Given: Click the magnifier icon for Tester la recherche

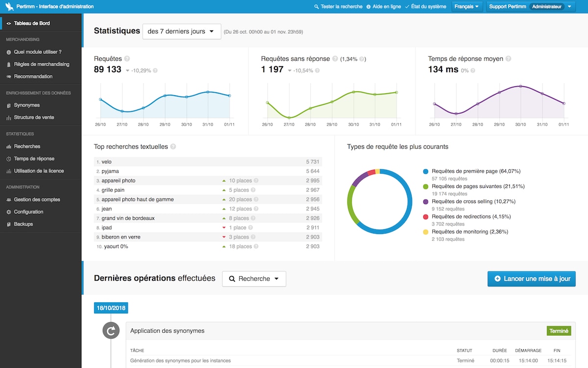Looking at the screenshot, I should 317,7.
